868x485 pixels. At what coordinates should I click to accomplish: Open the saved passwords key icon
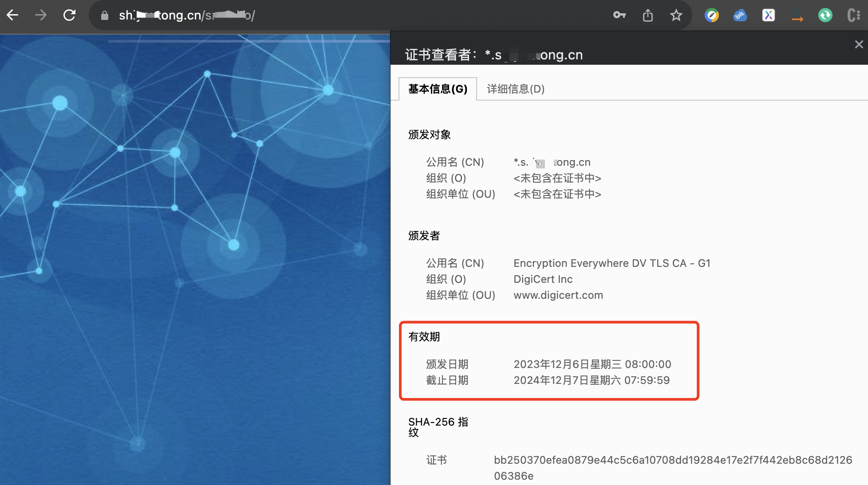pyautogui.click(x=619, y=16)
